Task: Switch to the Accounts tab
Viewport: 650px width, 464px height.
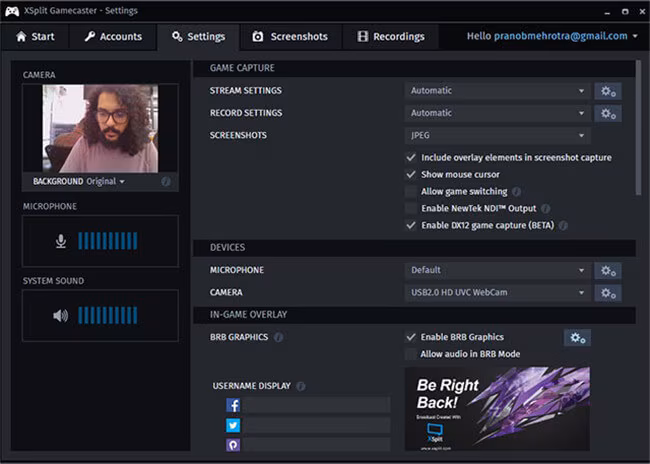Action: click(113, 37)
